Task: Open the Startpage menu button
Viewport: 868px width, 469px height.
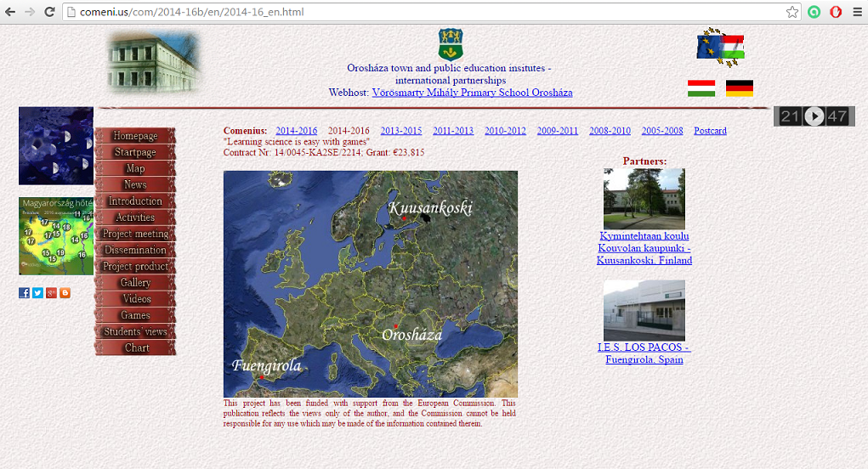Action: (136, 152)
